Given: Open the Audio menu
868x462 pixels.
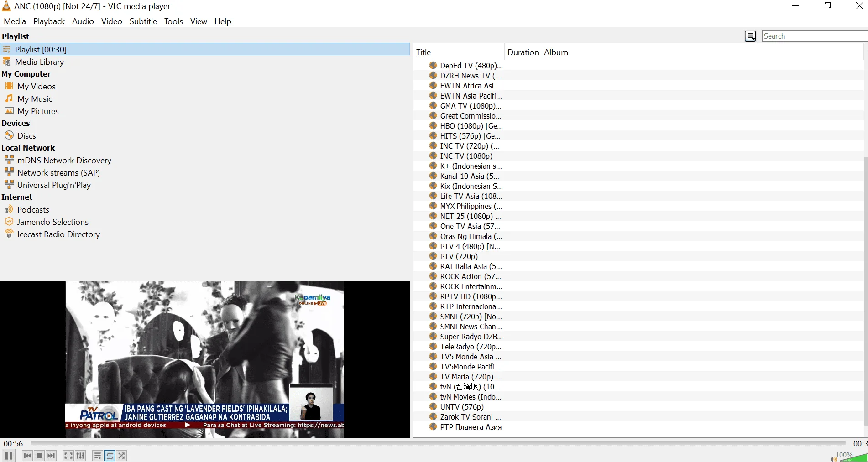Looking at the screenshot, I should pyautogui.click(x=83, y=21).
